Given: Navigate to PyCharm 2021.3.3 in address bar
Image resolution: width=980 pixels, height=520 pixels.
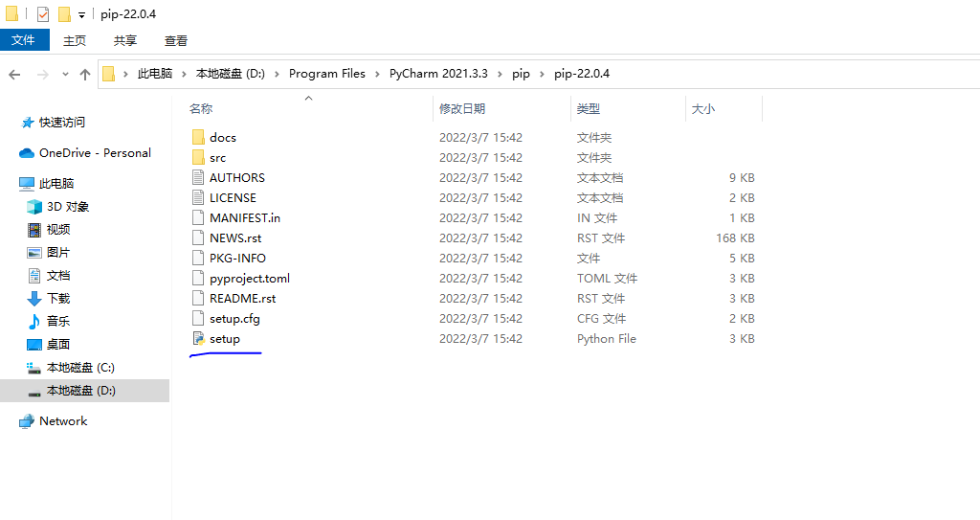Looking at the screenshot, I should (438, 74).
